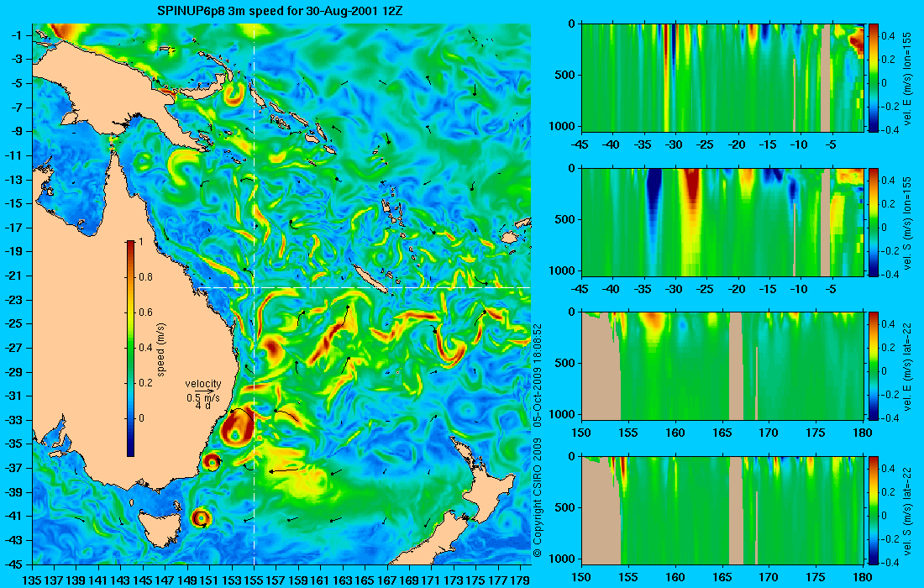
Task: Click latitude label -1 on the map axis
Action: point(16,35)
